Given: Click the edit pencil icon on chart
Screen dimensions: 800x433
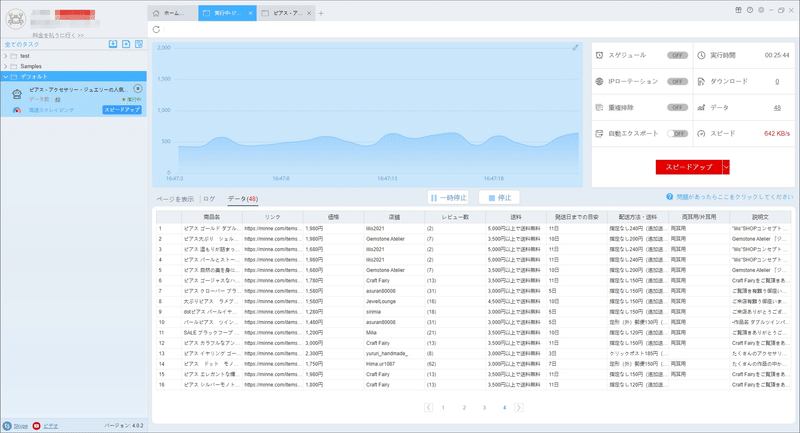Looking at the screenshot, I should [575, 47].
